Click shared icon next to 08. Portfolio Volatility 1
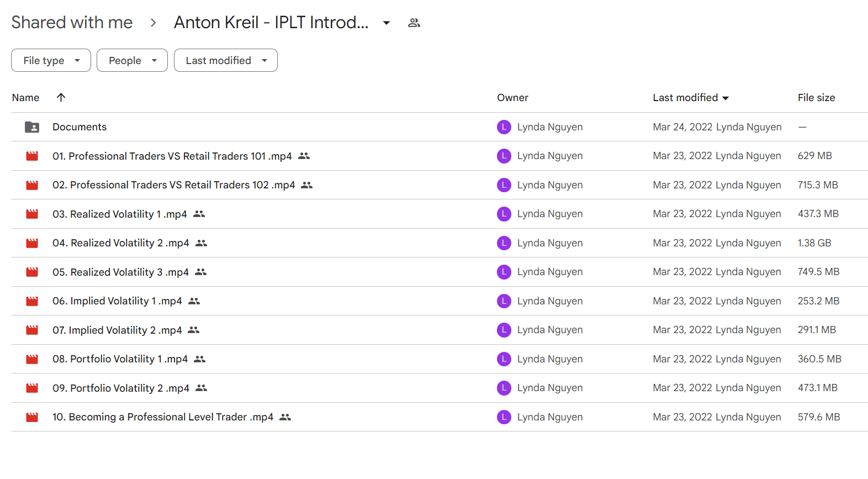This screenshot has width=868, height=479. coord(200,359)
